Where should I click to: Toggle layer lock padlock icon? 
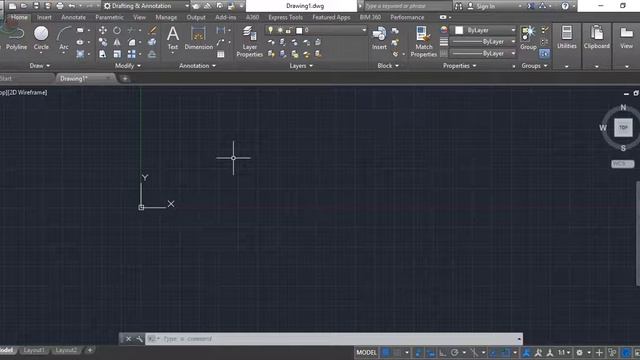289,30
